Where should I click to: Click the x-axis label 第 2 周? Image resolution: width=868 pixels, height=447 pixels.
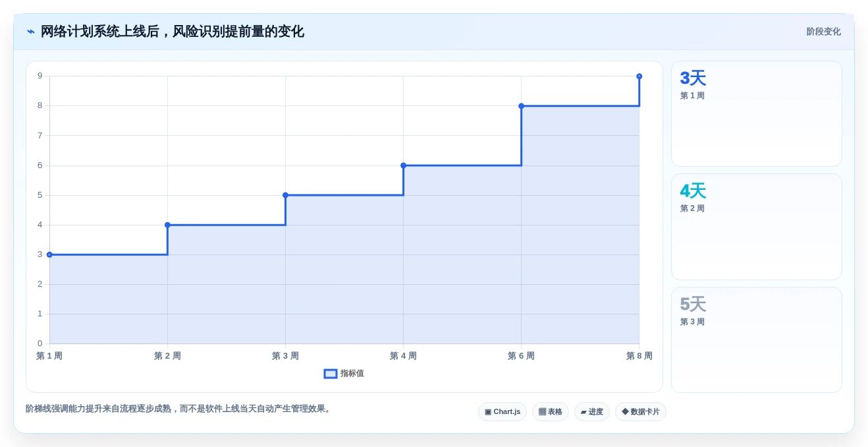[x=167, y=356]
